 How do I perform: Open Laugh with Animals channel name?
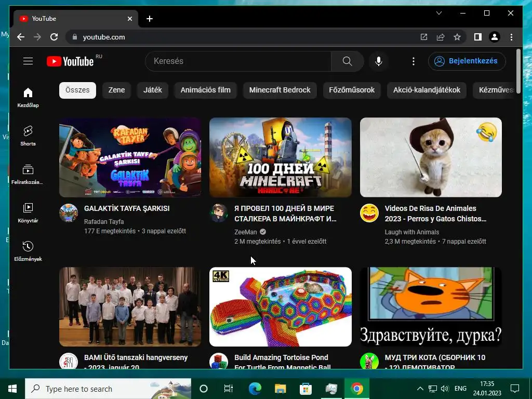pyautogui.click(x=412, y=232)
